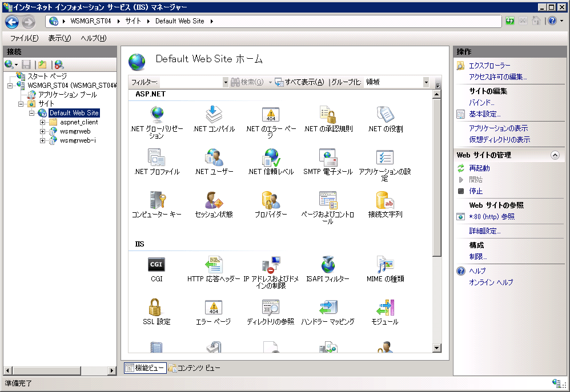
Task: Click in the フィルター input field
Action: pos(191,82)
